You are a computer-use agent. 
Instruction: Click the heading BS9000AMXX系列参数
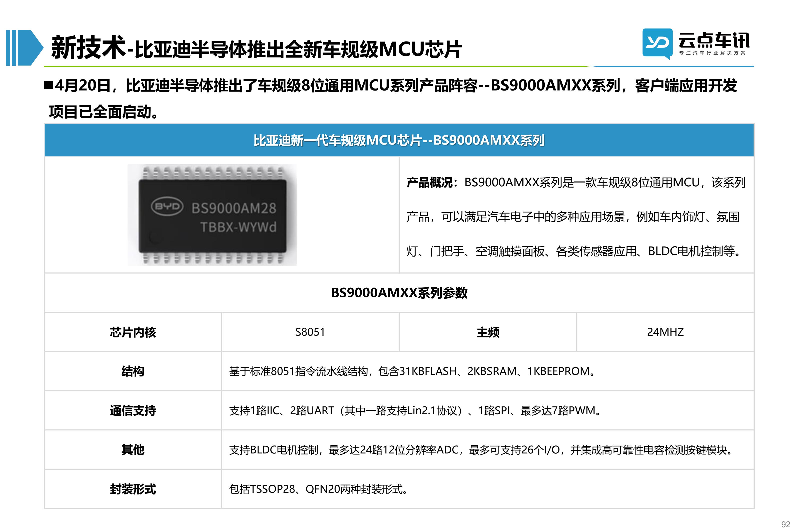[399, 292]
